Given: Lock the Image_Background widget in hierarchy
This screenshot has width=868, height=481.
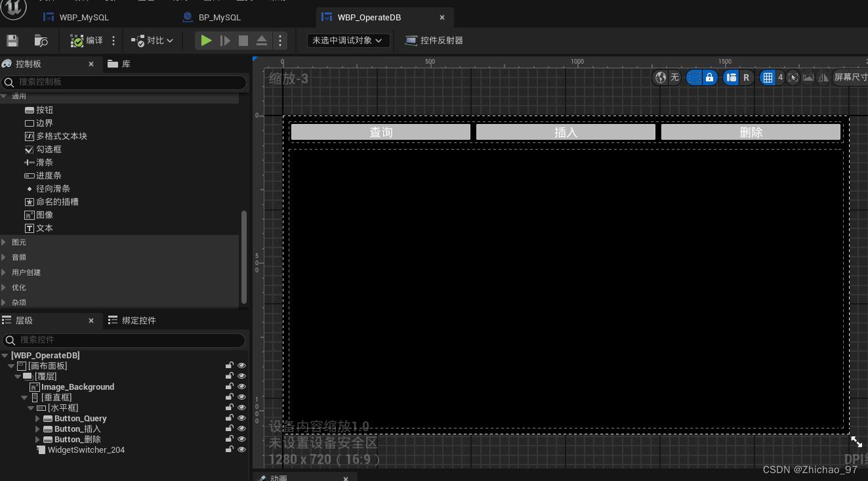Looking at the screenshot, I should pyautogui.click(x=230, y=387).
